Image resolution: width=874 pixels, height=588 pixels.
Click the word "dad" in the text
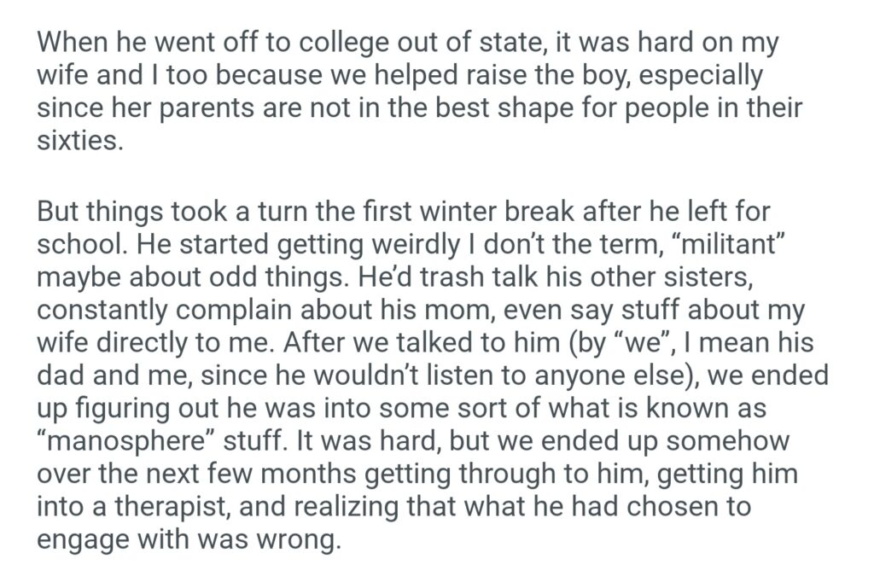[61, 376]
